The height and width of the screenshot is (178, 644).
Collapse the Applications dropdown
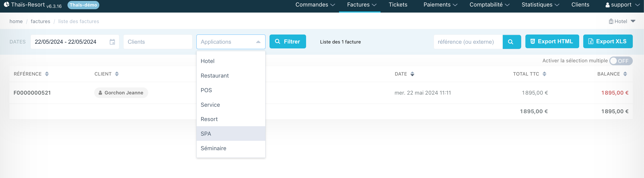[x=258, y=42]
